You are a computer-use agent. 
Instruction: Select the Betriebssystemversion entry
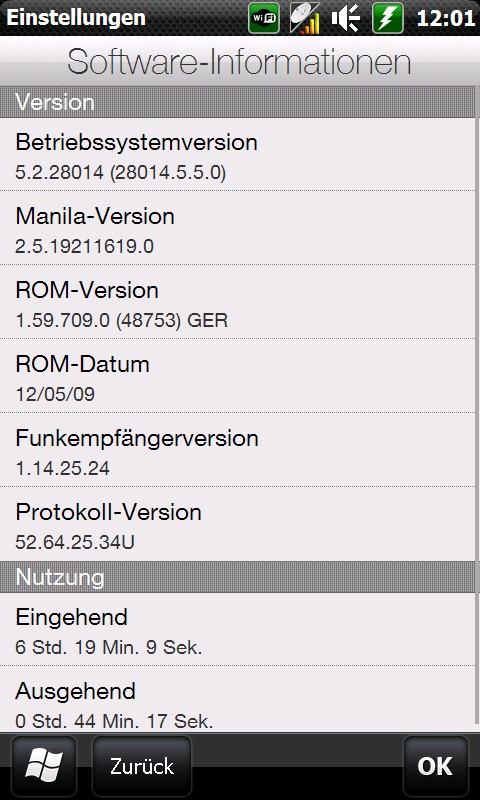[237, 155]
